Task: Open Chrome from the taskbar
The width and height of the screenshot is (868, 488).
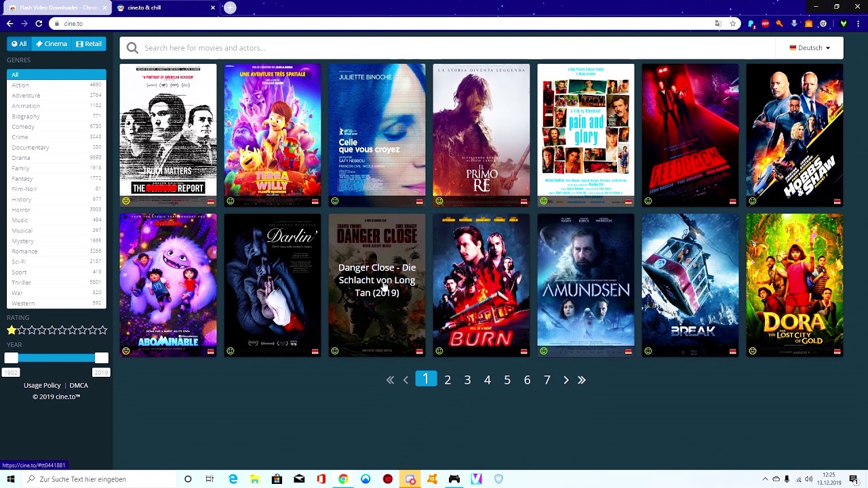Action: [x=343, y=479]
